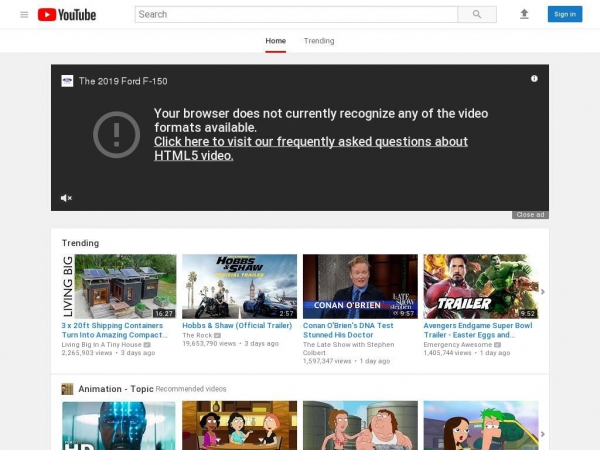Screen dimensions: 600x450
Task: Open the upload video icon
Action: [x=524, y=14]
